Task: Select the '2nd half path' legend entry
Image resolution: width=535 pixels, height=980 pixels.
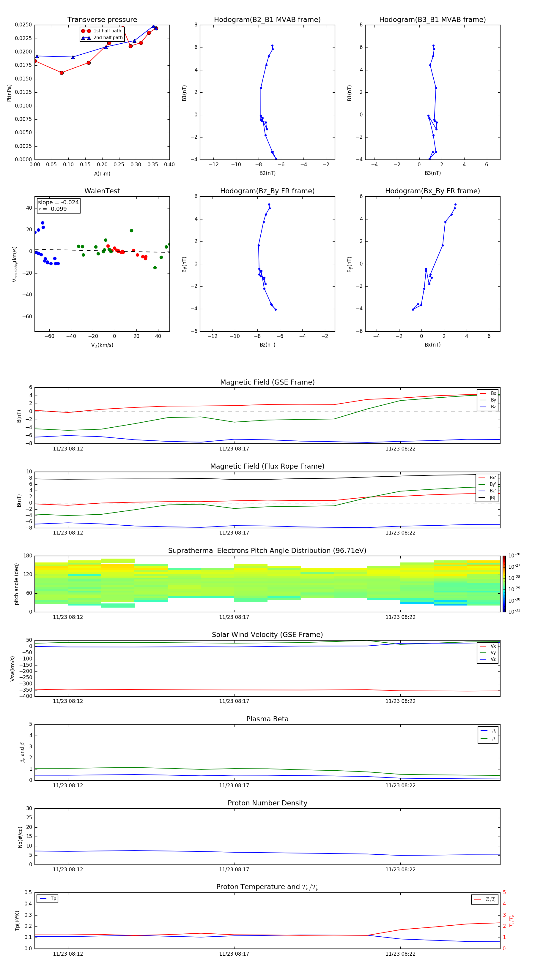Action: click(x=102, y=38)
